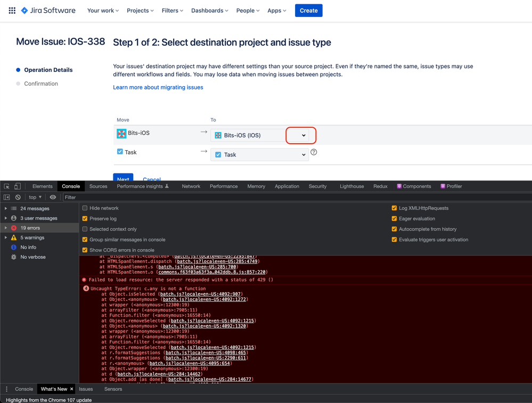Click the console Filter input field
Screen dimensions: 532x403
coord(297,197)
